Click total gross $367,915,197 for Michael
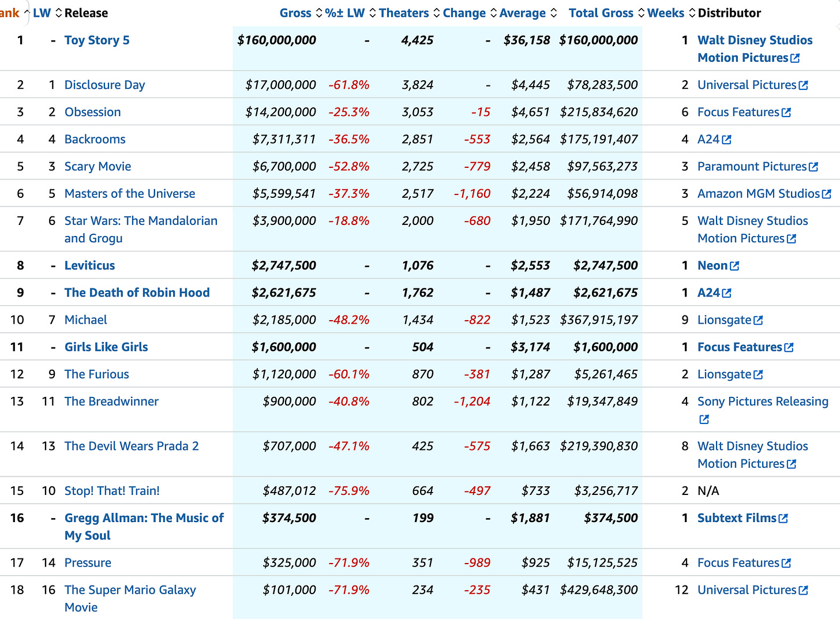Screen dimensions: 840x619 pyautogui.click(x=599, y=320)
